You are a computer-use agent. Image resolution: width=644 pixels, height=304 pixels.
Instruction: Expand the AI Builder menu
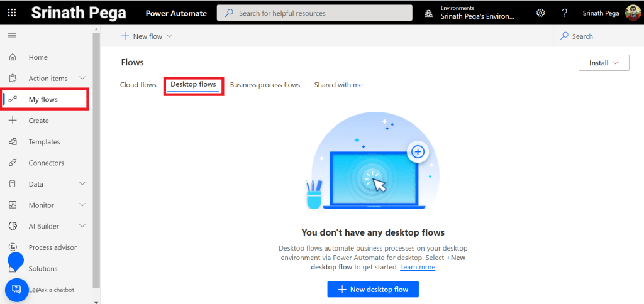[x=82, y=226]
